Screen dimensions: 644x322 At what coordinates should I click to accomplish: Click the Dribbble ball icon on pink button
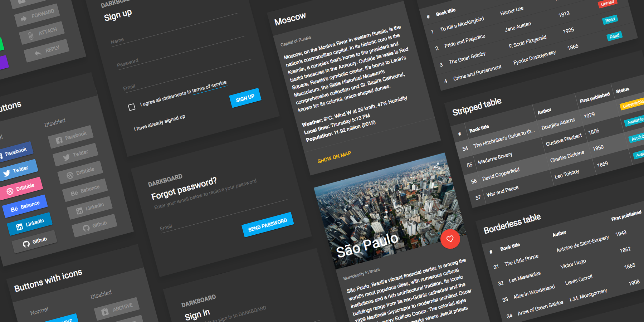(x=10, y=191)
